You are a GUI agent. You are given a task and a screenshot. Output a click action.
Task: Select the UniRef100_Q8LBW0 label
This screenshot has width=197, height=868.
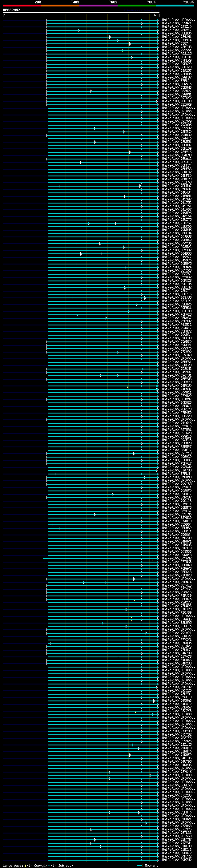click(177, 33)
